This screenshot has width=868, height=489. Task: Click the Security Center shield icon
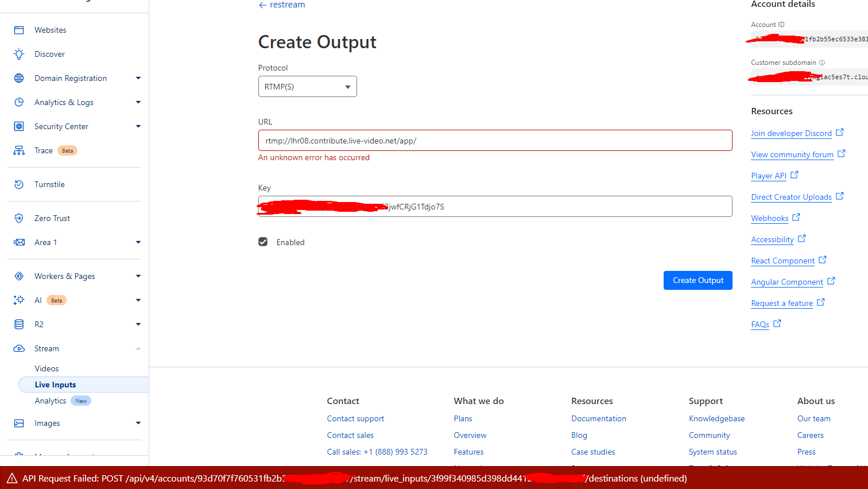coord(20,126)
